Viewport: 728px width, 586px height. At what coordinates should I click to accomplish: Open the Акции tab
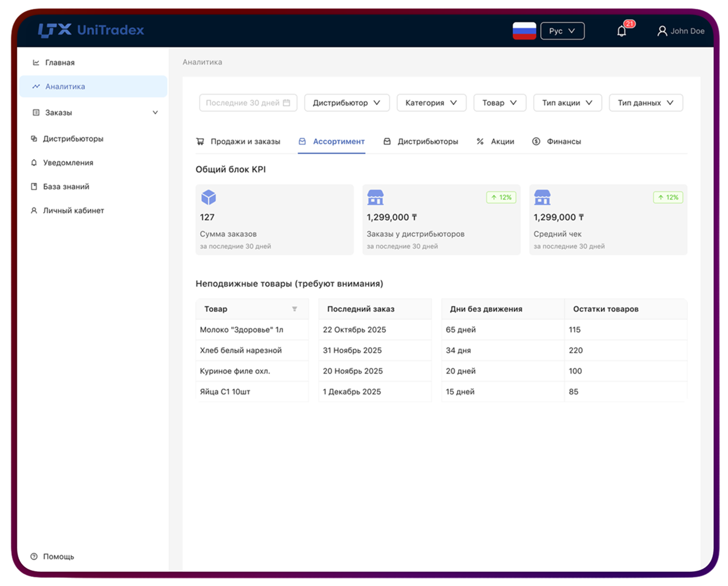click(x=496, y=141)
